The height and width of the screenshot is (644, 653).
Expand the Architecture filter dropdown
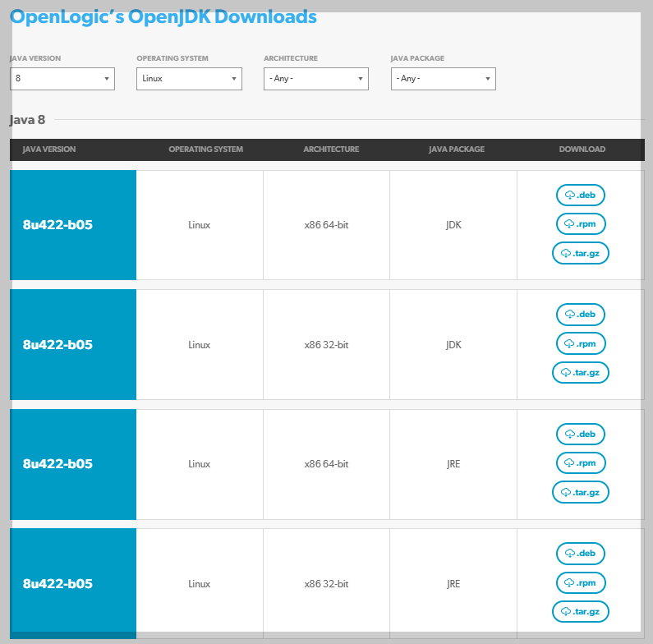tap(316, 79)
